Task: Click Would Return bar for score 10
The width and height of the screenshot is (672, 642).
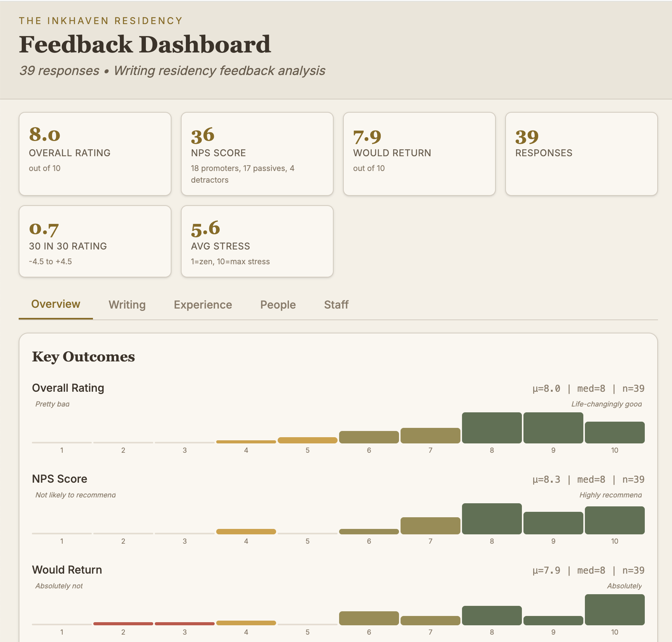Action: [614, 610]
